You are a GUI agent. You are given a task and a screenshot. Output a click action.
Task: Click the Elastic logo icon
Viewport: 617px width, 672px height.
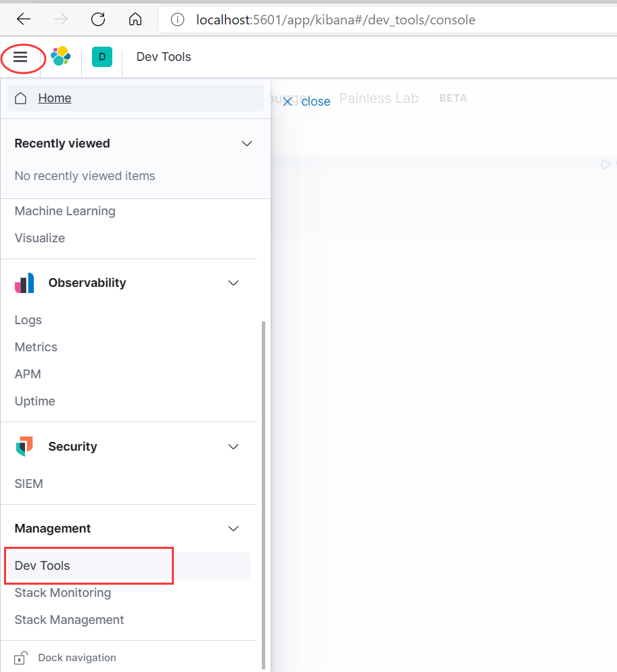[61, 57]
